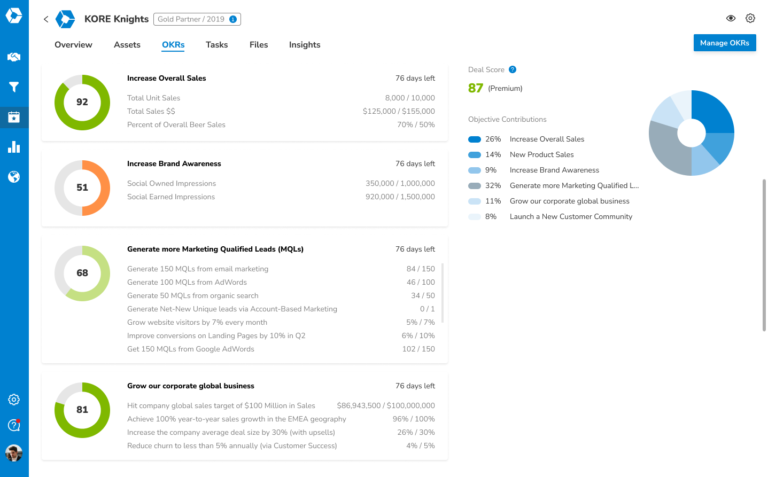768x477 pixels.
Task: Open the handshake partners icon in sidebar
Action: click(14, 57)
